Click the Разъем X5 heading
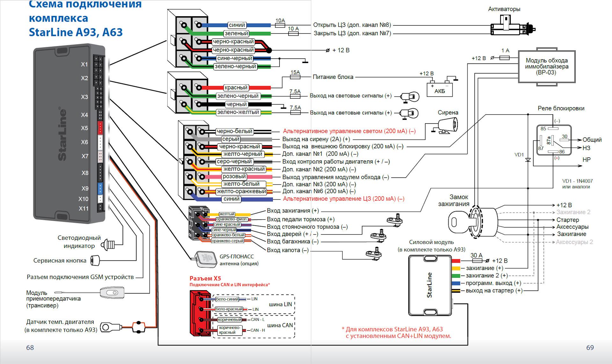612x364 pixels. pos(205,278)
